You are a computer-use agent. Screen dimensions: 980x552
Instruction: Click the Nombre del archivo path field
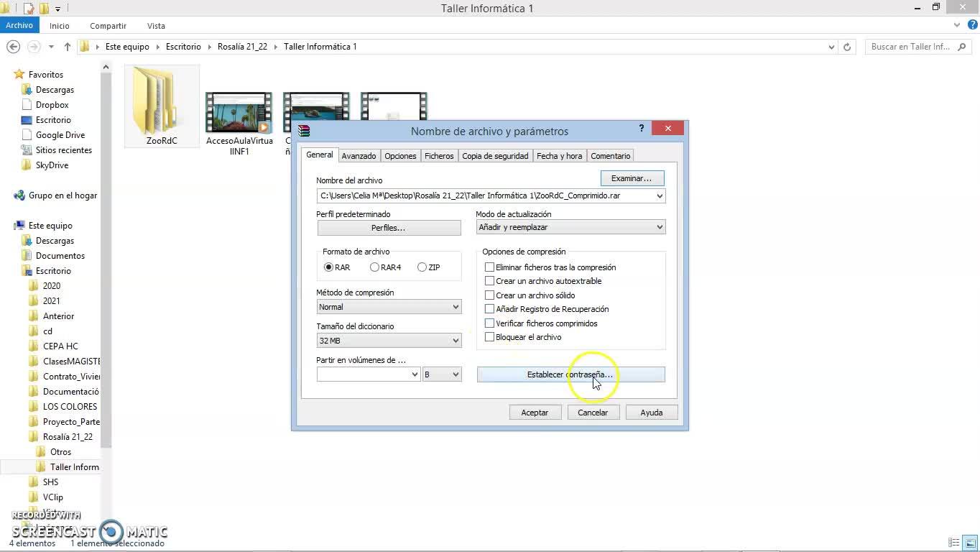coord(491,195)
